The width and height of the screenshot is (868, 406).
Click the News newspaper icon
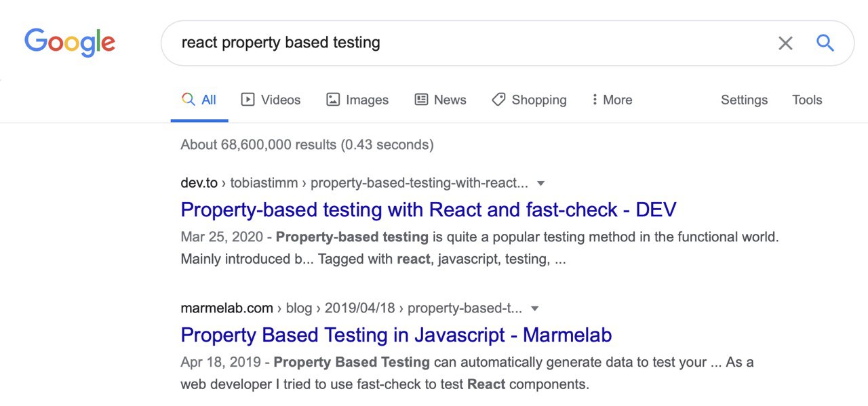coord(421,100)
